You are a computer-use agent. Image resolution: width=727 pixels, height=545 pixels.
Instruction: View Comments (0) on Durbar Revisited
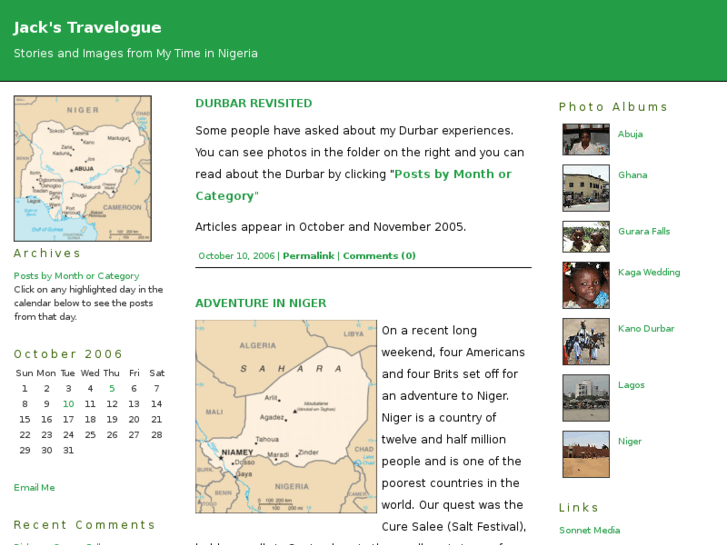[379, 256]
